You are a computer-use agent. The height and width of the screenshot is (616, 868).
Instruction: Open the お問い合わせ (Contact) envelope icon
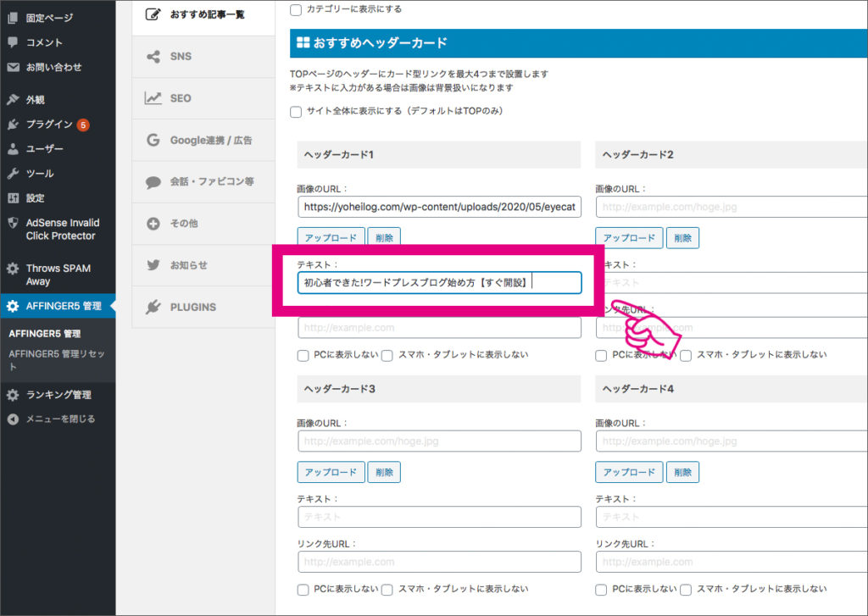tap(12, 68)
